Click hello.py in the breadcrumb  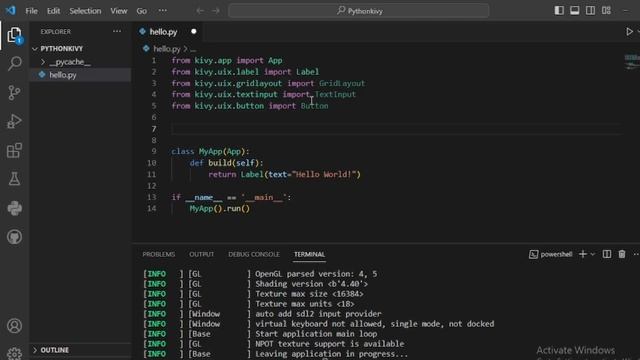[167, 49]
